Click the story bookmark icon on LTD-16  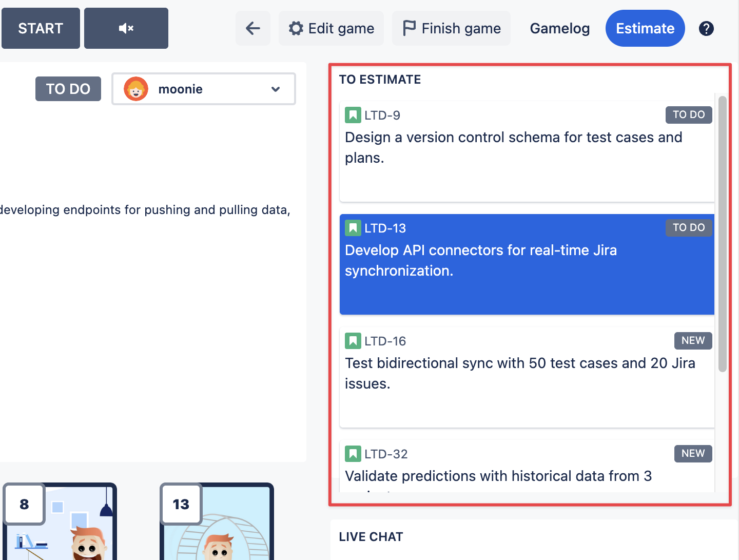(353, 341)
